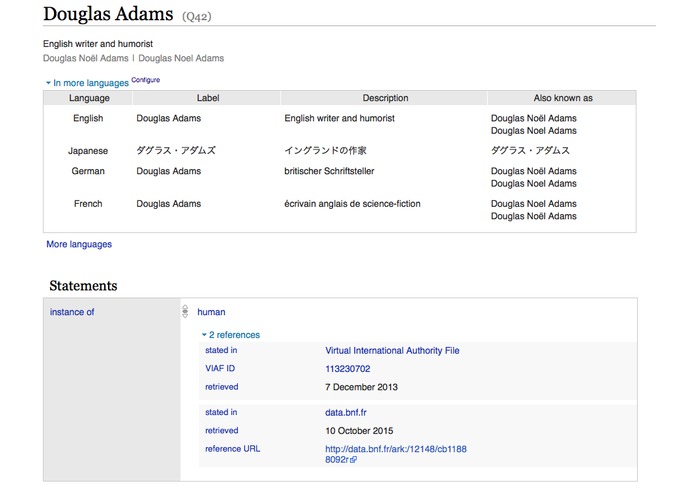The height and width of the screenshot is (494, 695).
Task: Click the English language row name
Action: coord(88,118)
